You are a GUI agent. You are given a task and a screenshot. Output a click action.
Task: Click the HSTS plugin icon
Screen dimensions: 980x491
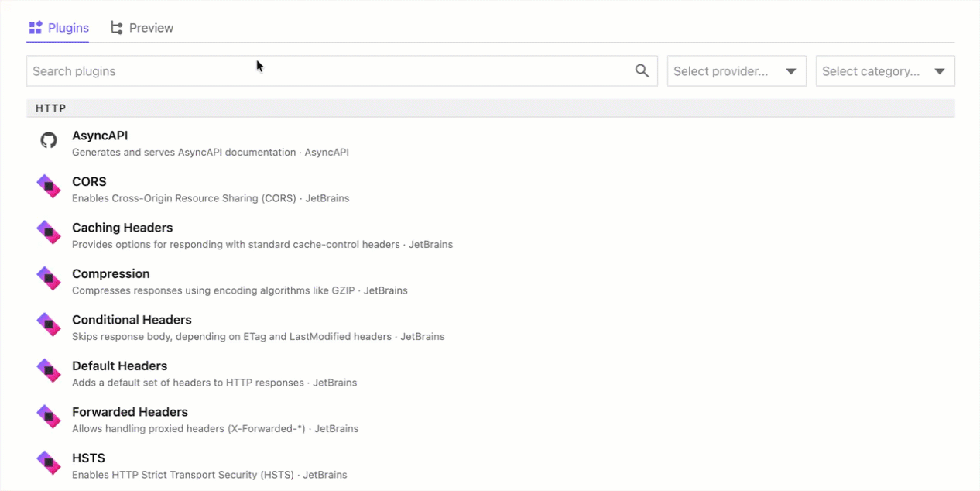click(x=49, y=463)
